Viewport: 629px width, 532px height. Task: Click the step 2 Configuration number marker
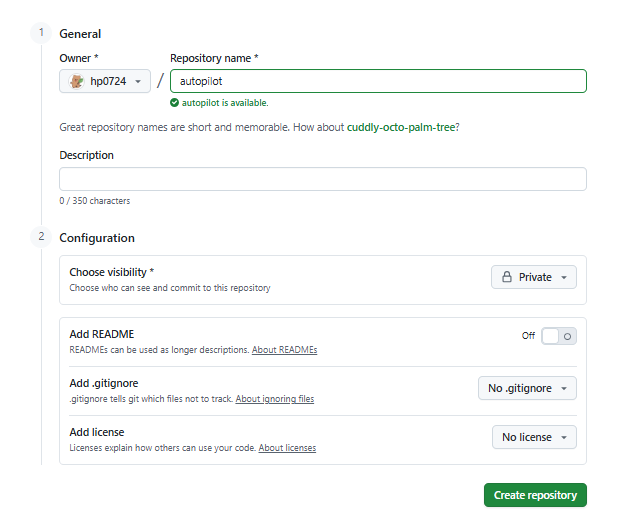tap(42, 237)
